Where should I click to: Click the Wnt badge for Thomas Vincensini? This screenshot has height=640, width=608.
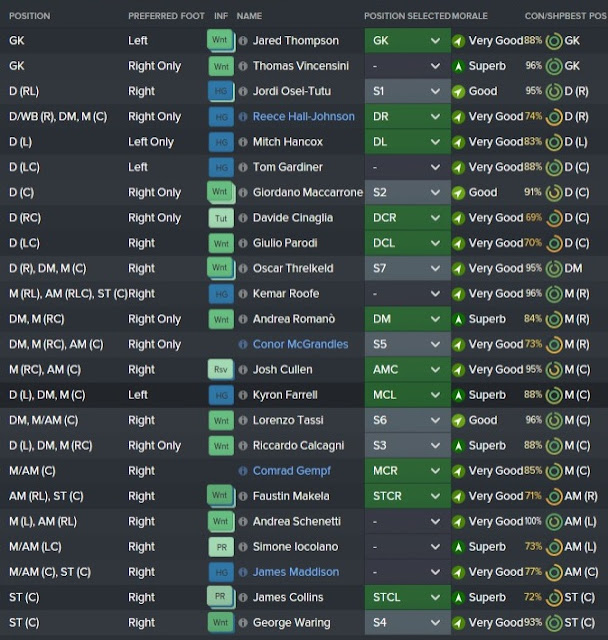[221, 66]
